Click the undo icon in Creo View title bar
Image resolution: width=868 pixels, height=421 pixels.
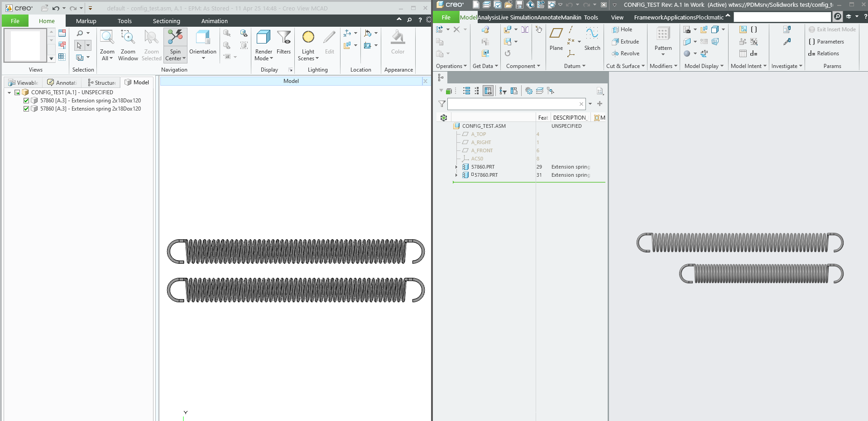[56, 8]
